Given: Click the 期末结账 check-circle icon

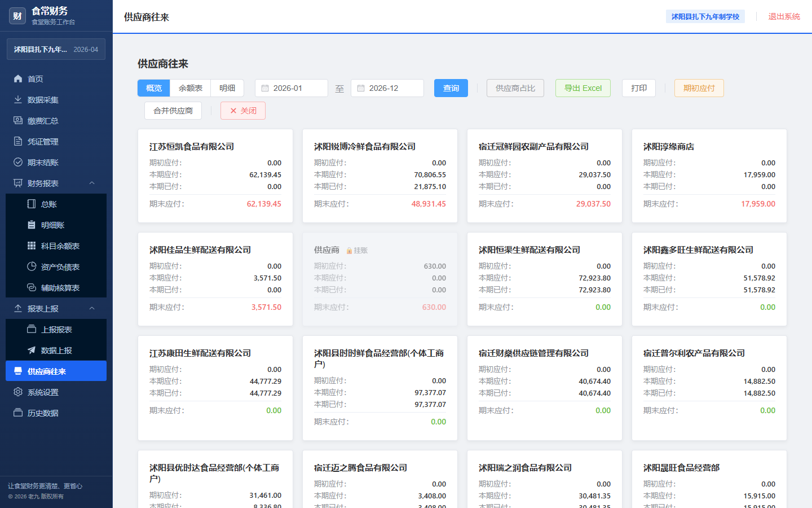Looking at the screenshot, I should tap(18, 163).
